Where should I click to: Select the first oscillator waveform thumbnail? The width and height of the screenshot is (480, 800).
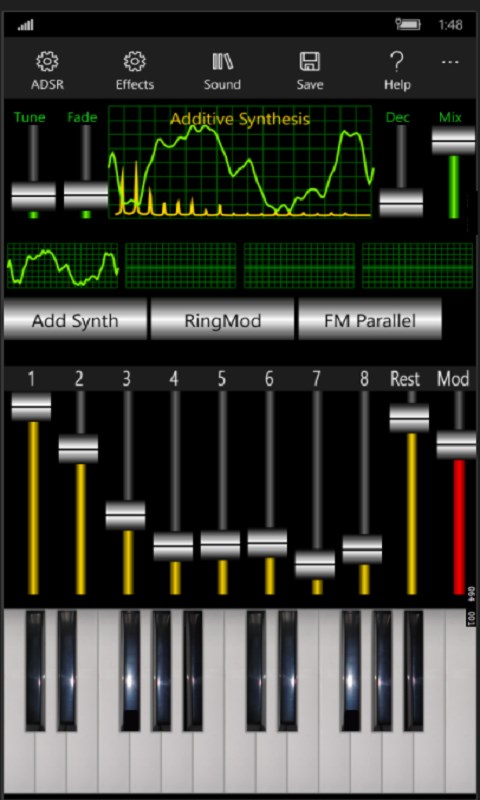(62, 265)
